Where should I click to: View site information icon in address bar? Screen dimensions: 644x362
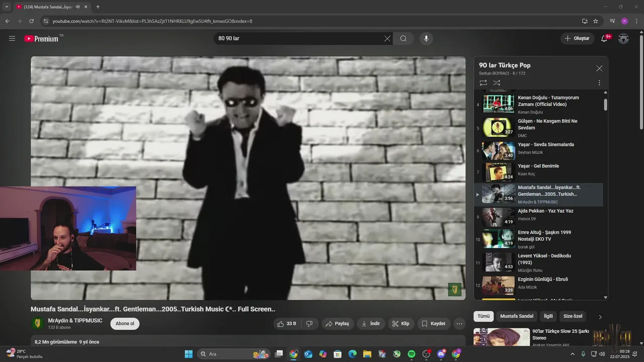point(46,21)
